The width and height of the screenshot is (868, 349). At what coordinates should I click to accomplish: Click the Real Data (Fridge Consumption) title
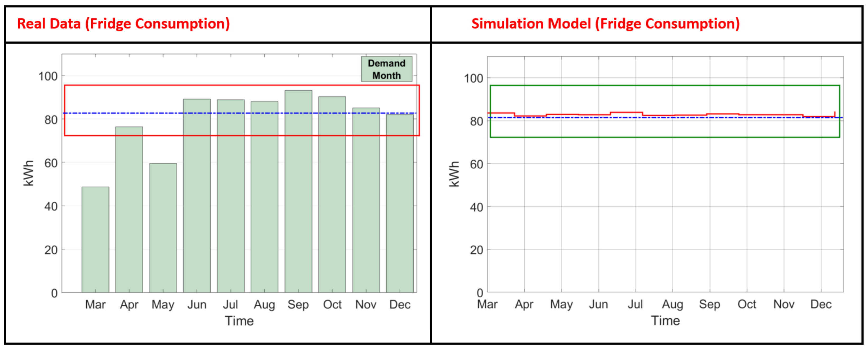click(123, 24)
